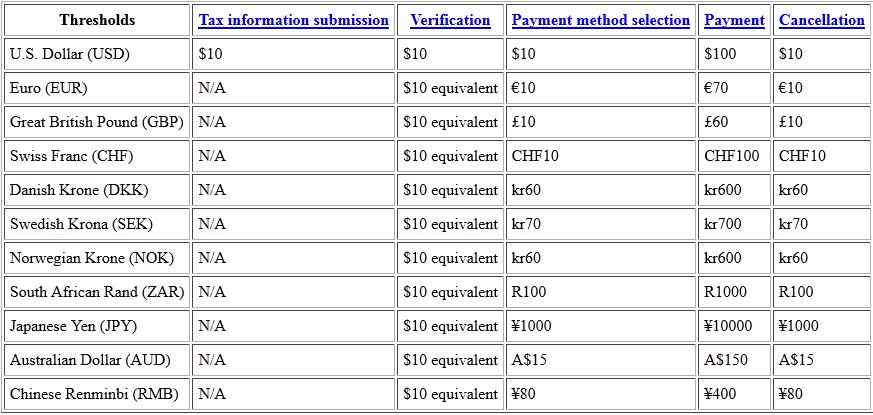
Task: Click the $100 USD payment threshold cell
Action: tap(734, 54)
